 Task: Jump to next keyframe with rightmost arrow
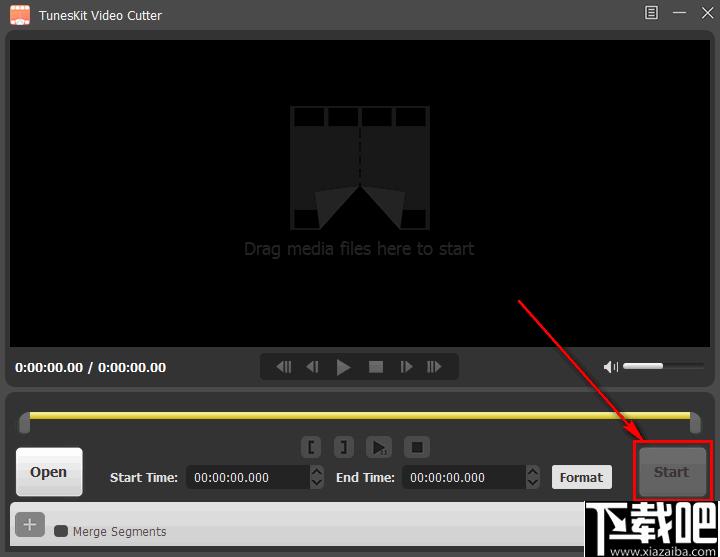[x=434, y=367]
